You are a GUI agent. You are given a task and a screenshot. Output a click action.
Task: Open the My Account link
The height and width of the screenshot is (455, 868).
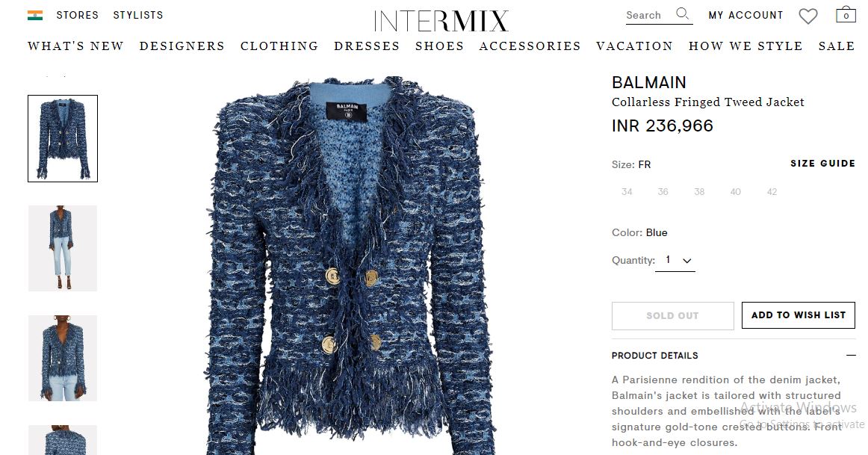(745, 16)
